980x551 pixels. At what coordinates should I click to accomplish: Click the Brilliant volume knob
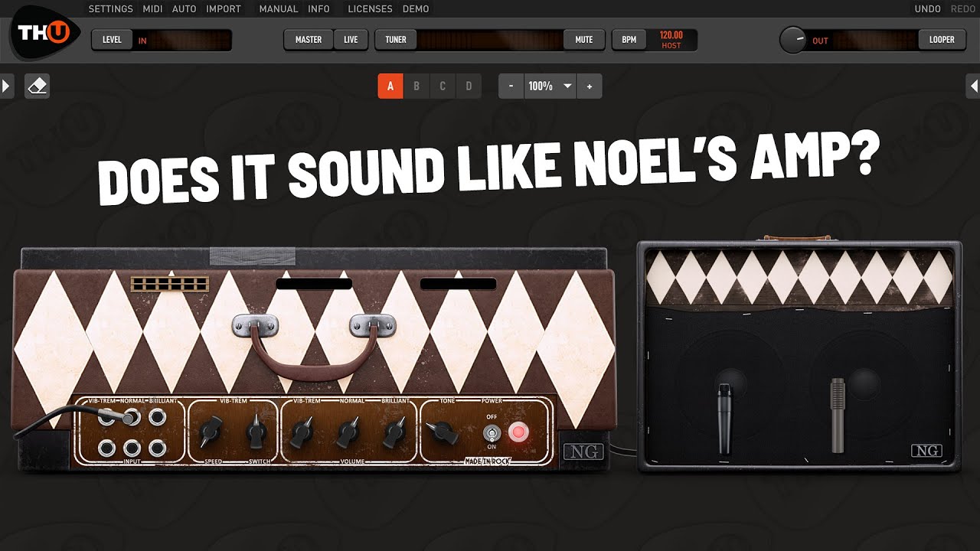pos(395,432)
